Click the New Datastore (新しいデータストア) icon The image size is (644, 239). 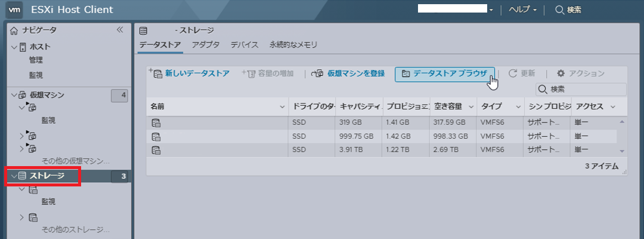(x=156, y=73)
